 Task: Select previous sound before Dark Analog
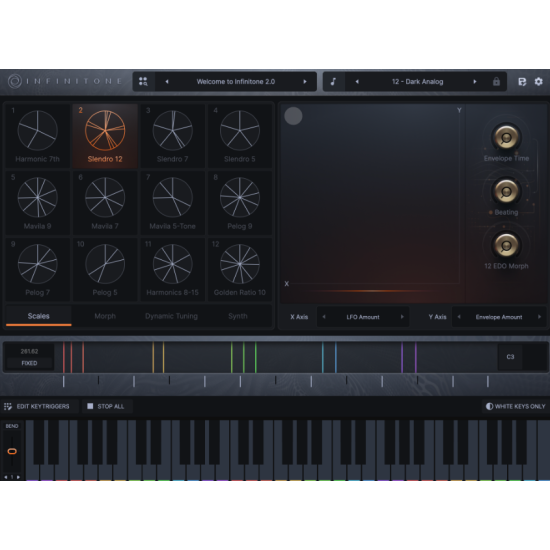click(x=357, y=82)
